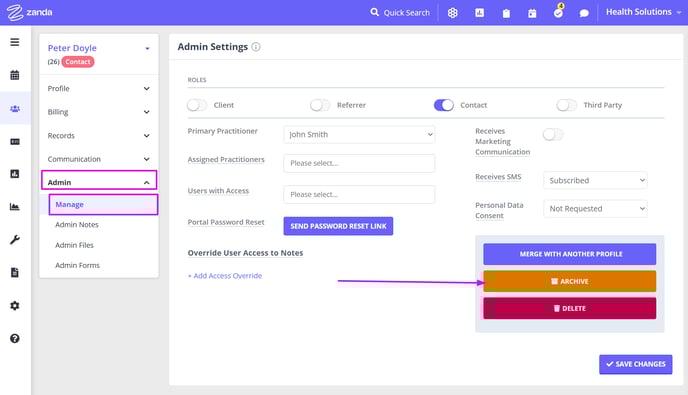
Task: Enable the Client role toggle
Action: tap(197, 105)
